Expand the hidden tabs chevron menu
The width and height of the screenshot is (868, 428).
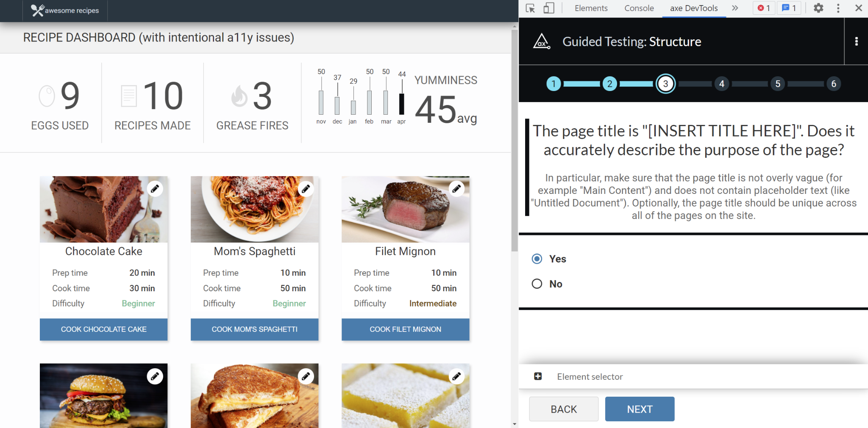click(735, 8)
